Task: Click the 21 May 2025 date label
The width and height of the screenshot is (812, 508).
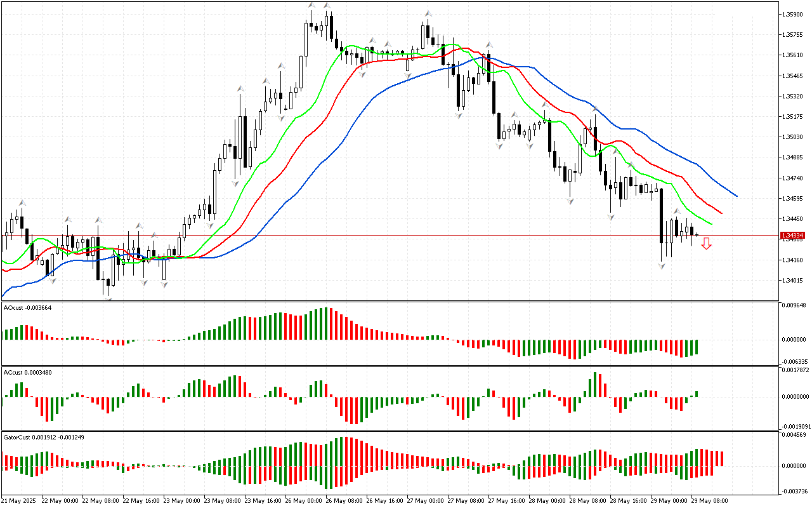Action: click(x=18, y=500)
